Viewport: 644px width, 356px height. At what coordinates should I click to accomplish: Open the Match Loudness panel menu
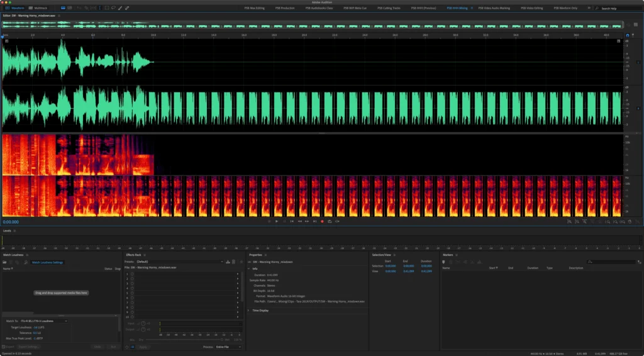pyautogui.click(x=27, y=255)
